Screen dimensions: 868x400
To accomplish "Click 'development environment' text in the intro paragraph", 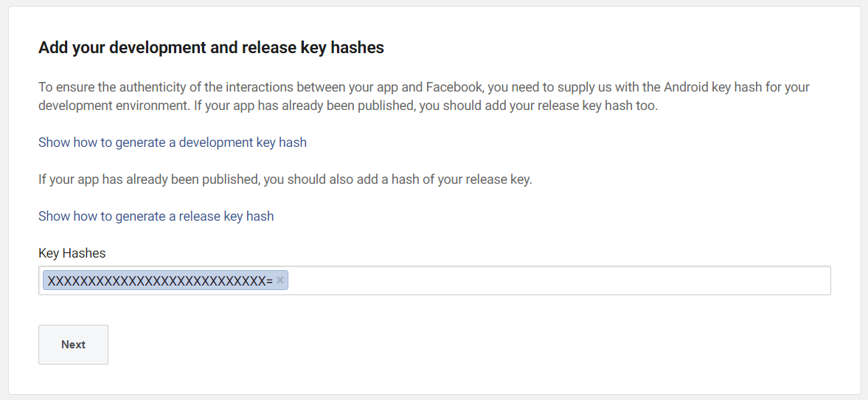I will click(x=112, y=105).
